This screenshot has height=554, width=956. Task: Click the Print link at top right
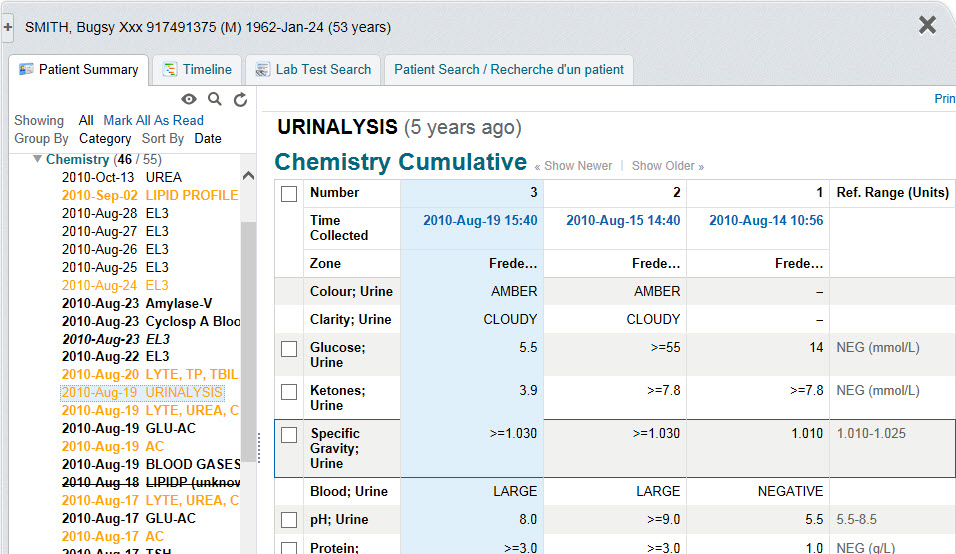945,99
